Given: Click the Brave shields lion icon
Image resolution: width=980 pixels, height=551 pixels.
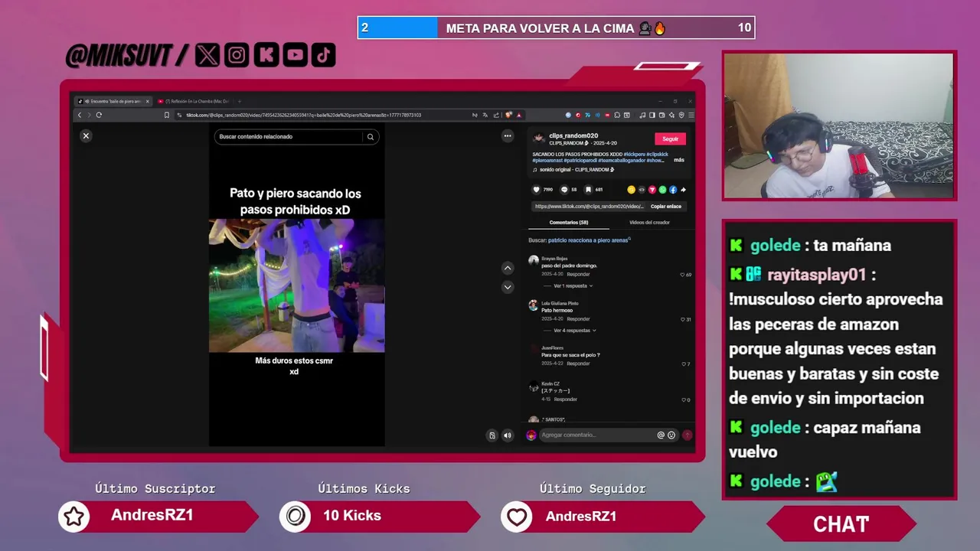Looking at the screenshot, I should point(508,115).
